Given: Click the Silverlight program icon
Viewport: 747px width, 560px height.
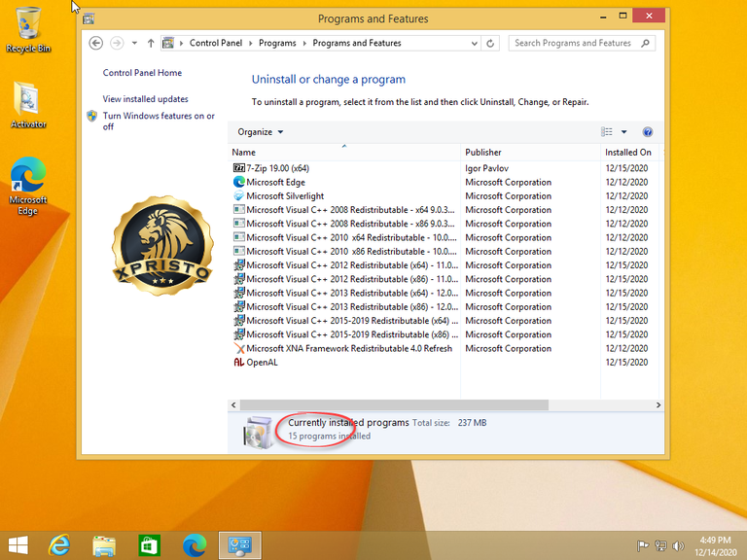Looking at the screenshot, I should [238, 195].
